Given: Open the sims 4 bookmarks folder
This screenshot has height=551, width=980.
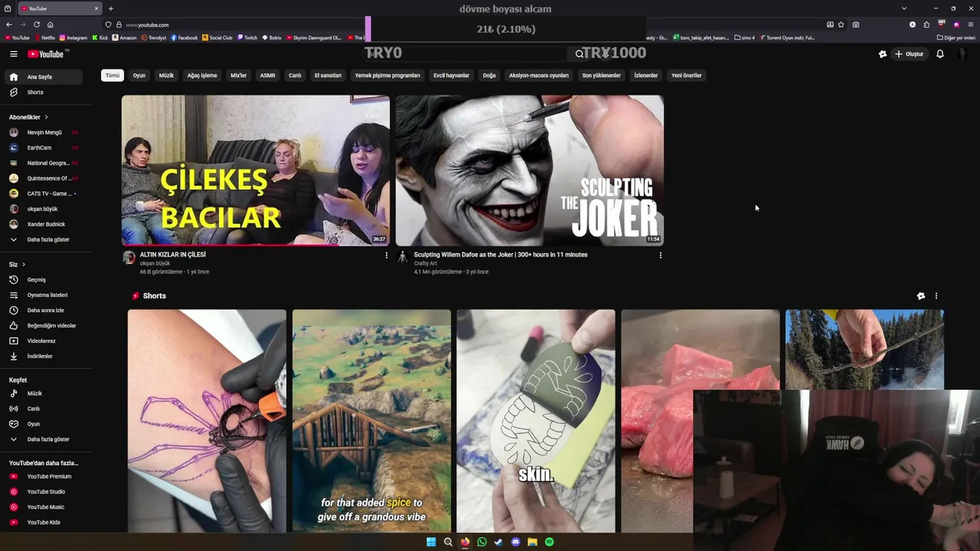Looking at the screenshot, I should coord(744,37).
